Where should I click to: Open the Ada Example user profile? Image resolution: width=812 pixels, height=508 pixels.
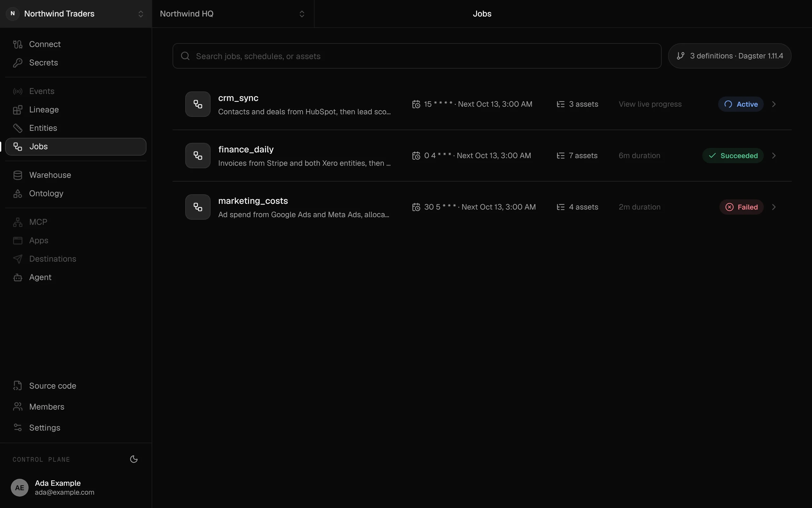pos(76,488)
